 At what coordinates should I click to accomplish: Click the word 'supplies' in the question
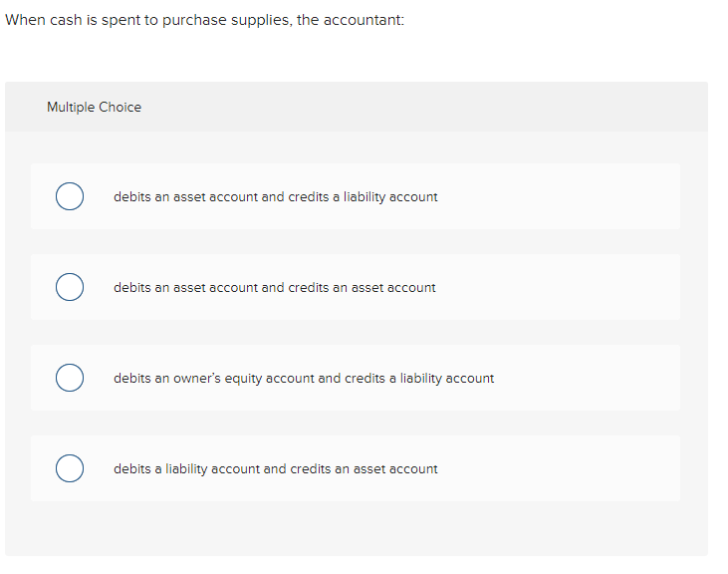tap(261, 21)
